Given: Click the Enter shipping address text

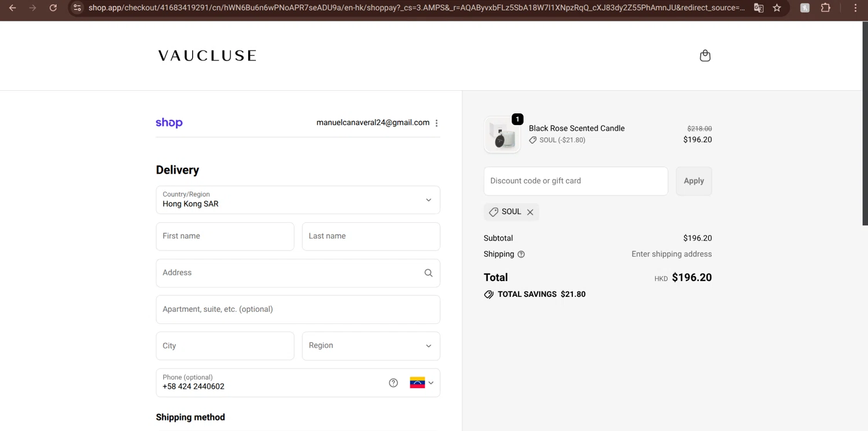Looking at the screenshot, I should pyautogui.click(x=672, y=254).
